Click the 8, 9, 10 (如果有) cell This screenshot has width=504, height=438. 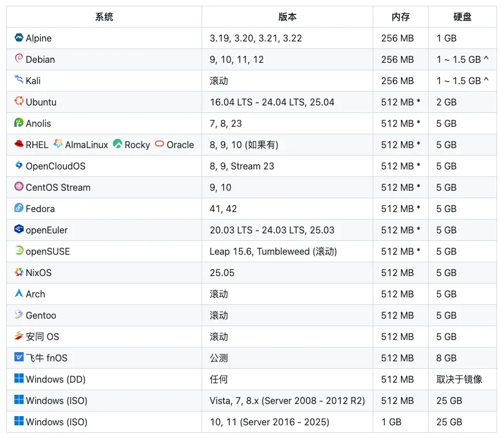(244, 145)
